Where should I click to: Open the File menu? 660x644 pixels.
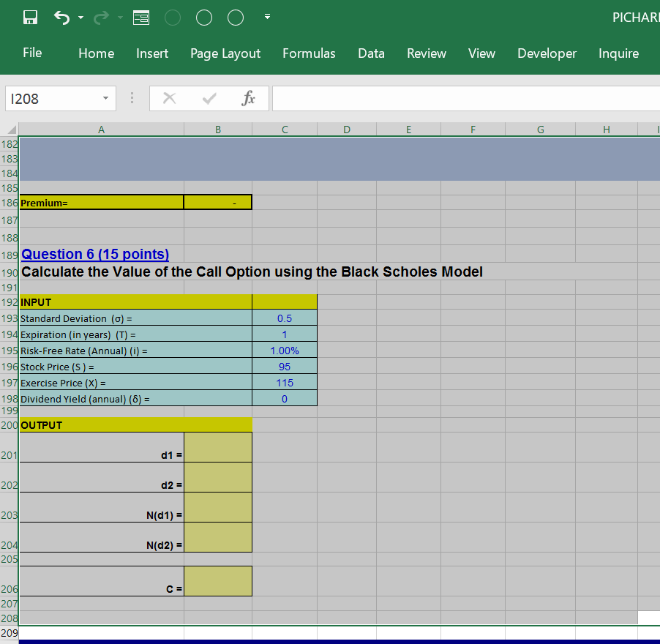pos(33,53)
